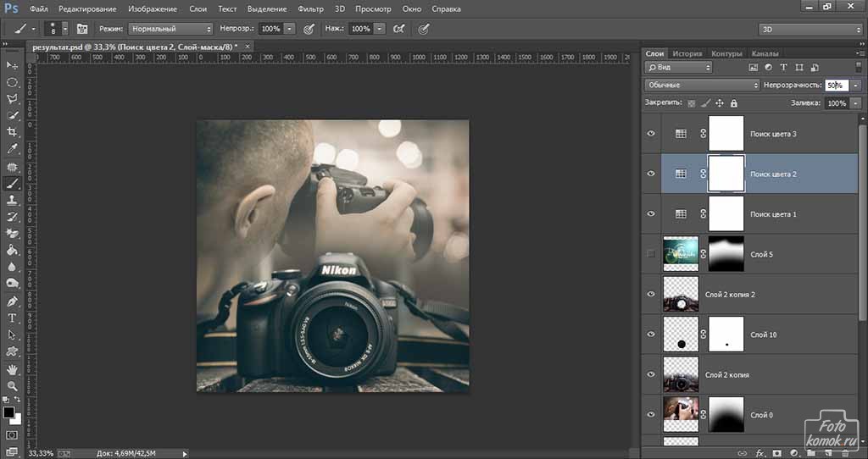The width and height of the screenshot is (868, 459).
Task: Open the 3D workspace switcher dropdown
Action: pos(810,30)
